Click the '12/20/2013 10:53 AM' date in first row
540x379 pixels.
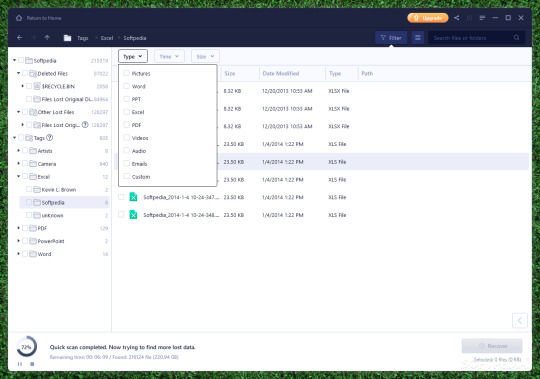pos(287,91)
